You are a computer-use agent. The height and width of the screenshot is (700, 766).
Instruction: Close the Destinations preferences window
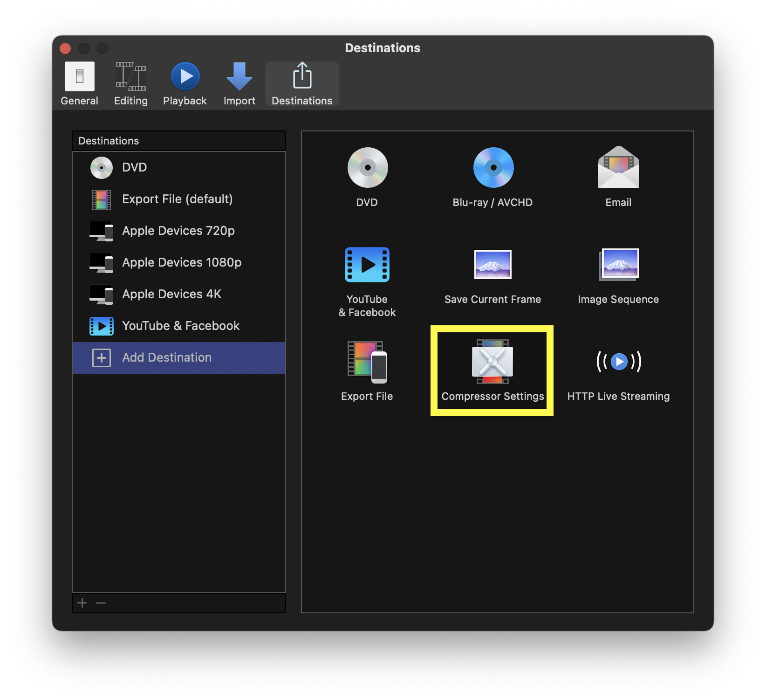[x=65, y=48]
